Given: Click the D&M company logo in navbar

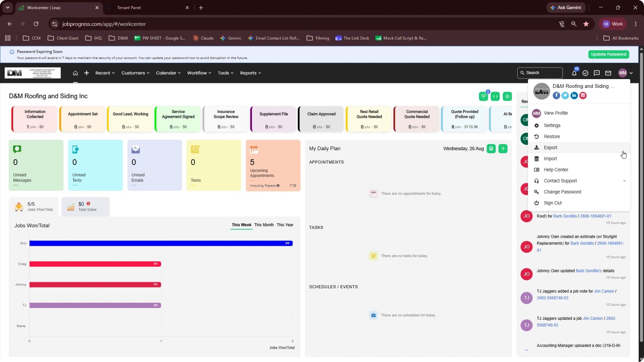Looking at the screenshot, I should (x=33, y=73).
